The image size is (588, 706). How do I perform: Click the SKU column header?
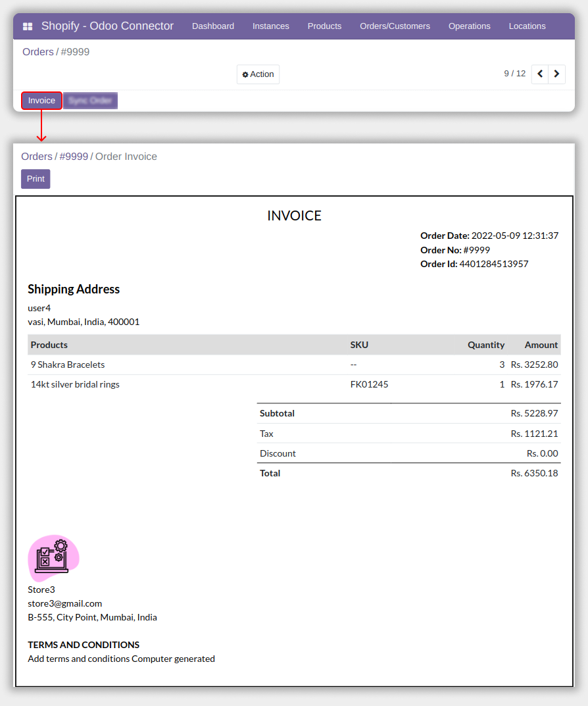click(x=359, y=345)
